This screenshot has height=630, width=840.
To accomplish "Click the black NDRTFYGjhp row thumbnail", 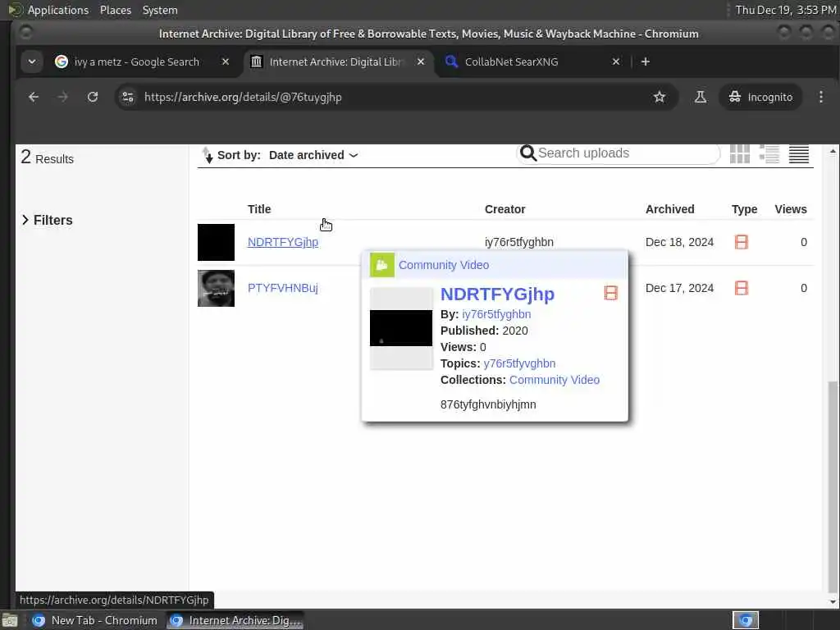I will pyautogui.click(x=216, y=242).
